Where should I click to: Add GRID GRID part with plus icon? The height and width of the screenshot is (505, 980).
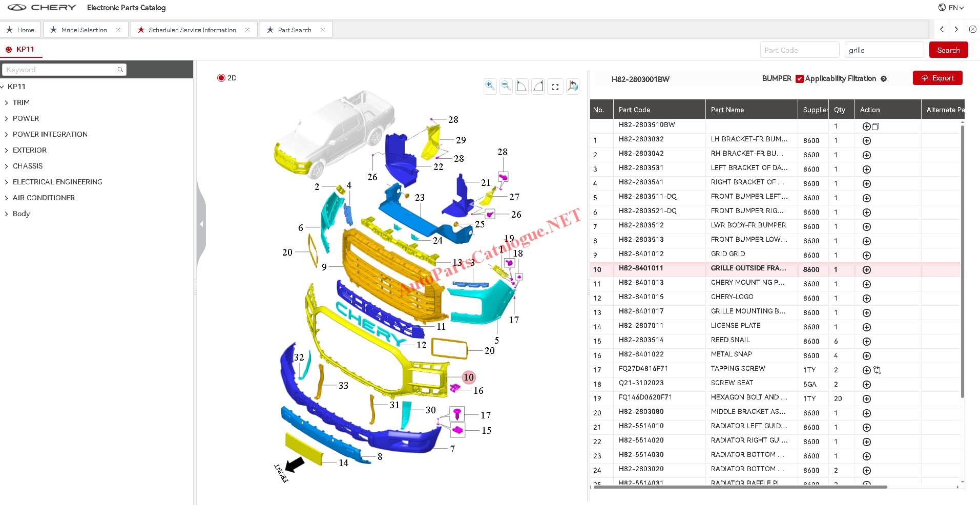coord(867,255)
